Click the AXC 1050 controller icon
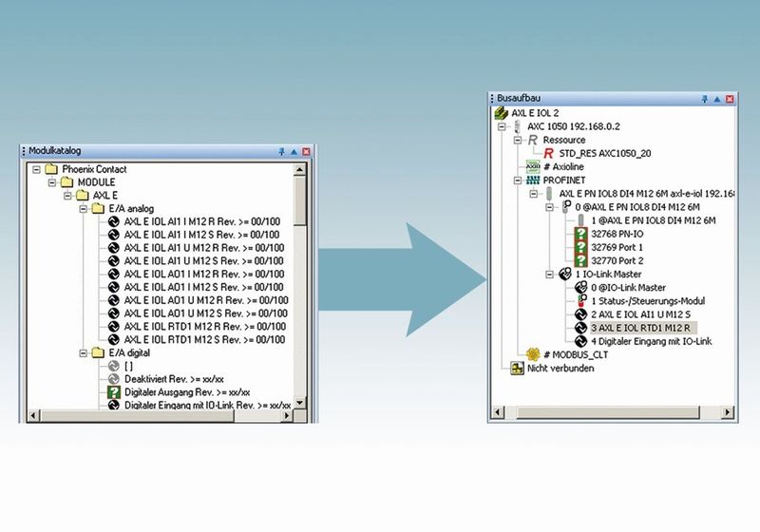760x532 pixels. pyautogui.click(x=517, y=126)
